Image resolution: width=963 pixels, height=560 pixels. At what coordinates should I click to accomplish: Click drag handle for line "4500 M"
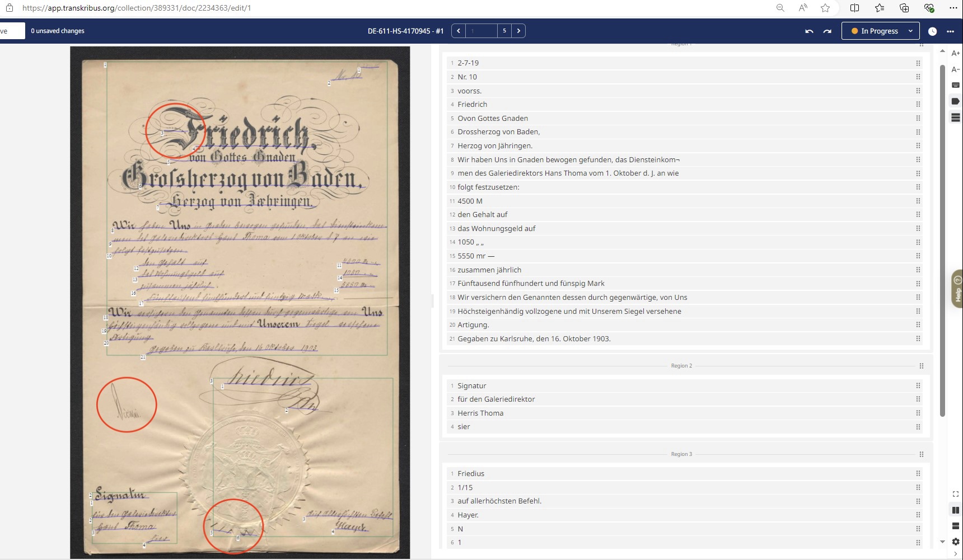[x=918, y=201]
